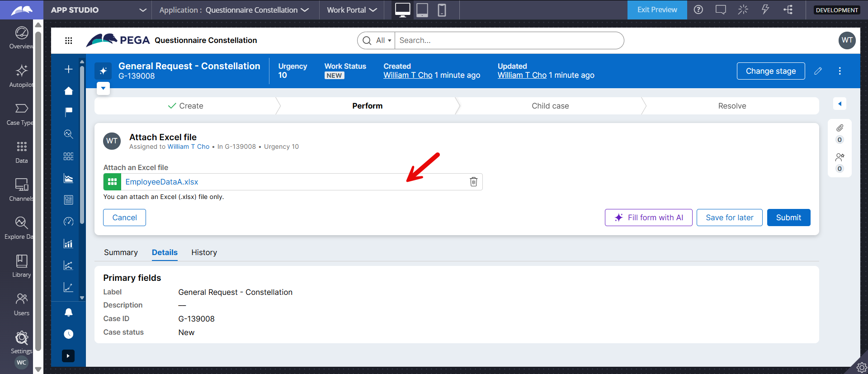This screenshot has height=374, width=868.
Task: Click Fill form with AI
Action: pyautogui.click(x=649, y=218)
